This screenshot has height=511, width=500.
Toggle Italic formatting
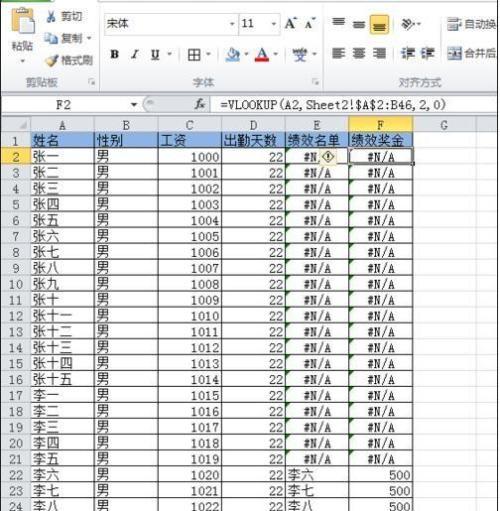point(135,54)
